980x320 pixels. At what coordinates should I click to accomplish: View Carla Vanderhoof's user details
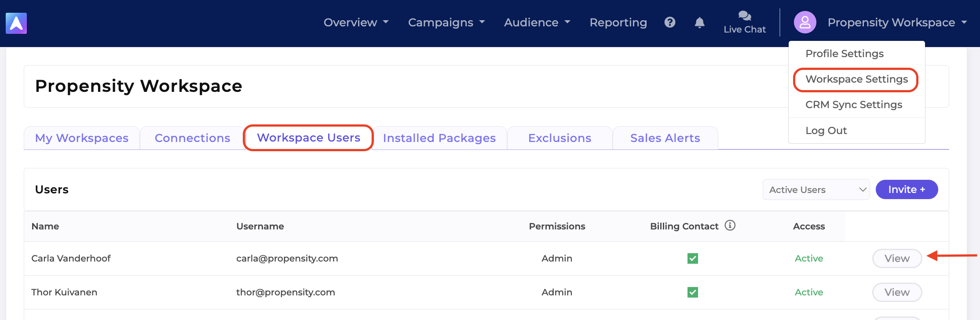click(897, 258)
